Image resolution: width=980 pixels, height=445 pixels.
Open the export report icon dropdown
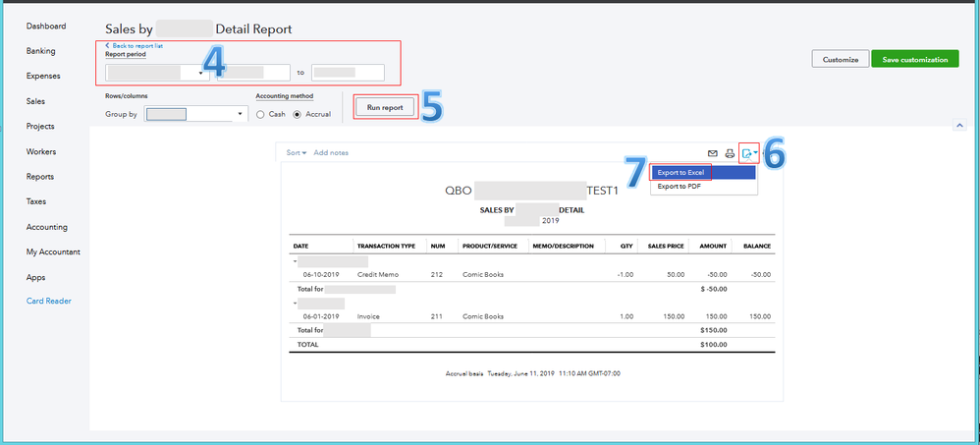749,153
